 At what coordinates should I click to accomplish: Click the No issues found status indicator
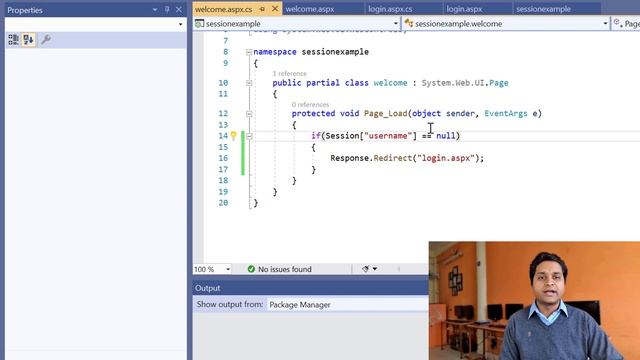(280, 269)
